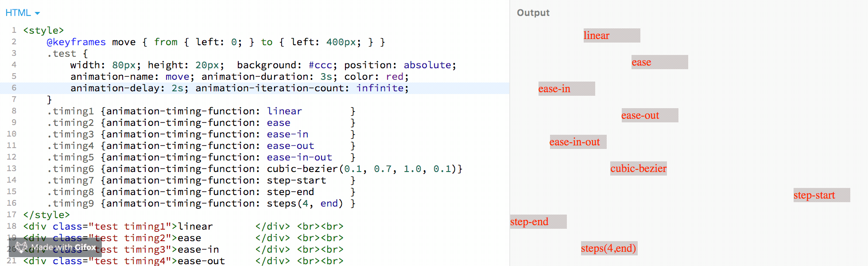Click the closing </style> tag on line 17
The width and height of the screenshot is (868, 266).
pos(46,215)
